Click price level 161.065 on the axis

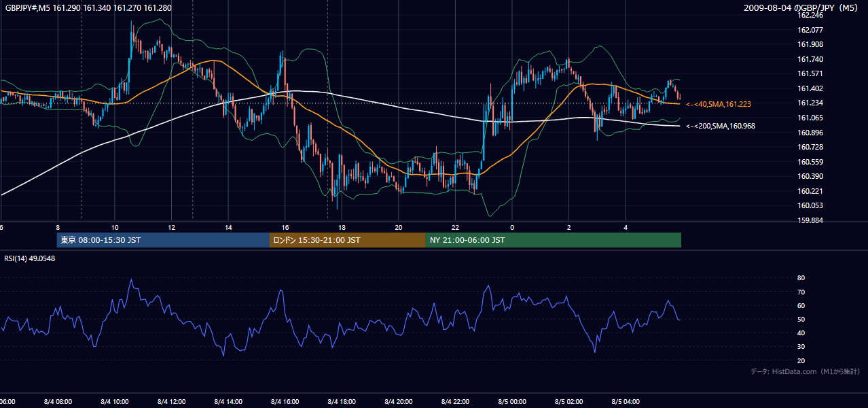pyautogui.click(x=810, y=118)
